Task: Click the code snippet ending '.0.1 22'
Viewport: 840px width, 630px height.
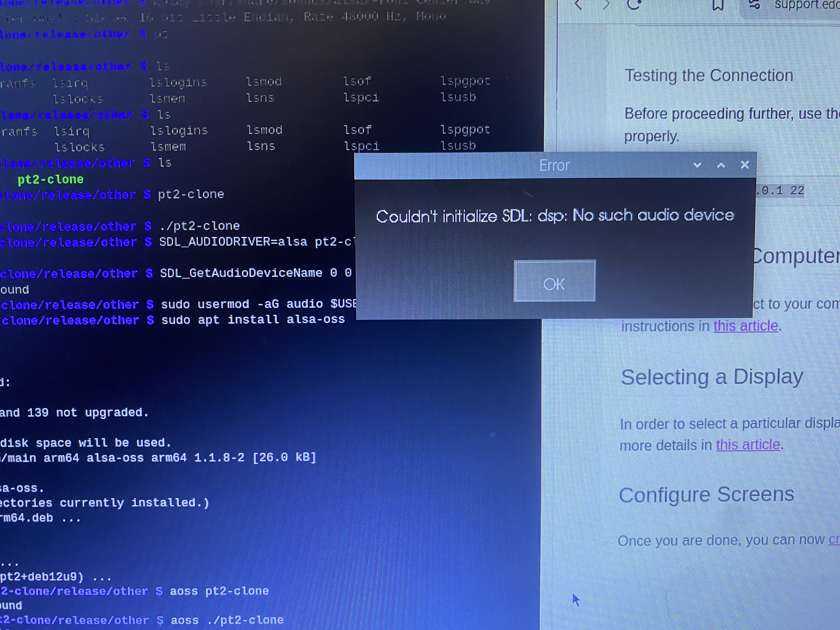Action: point(780,190)
